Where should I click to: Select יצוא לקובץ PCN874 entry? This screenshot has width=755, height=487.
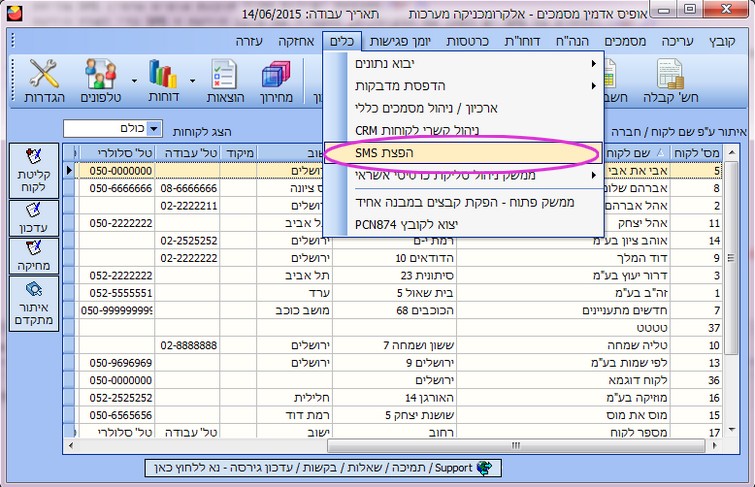[463, 224]
